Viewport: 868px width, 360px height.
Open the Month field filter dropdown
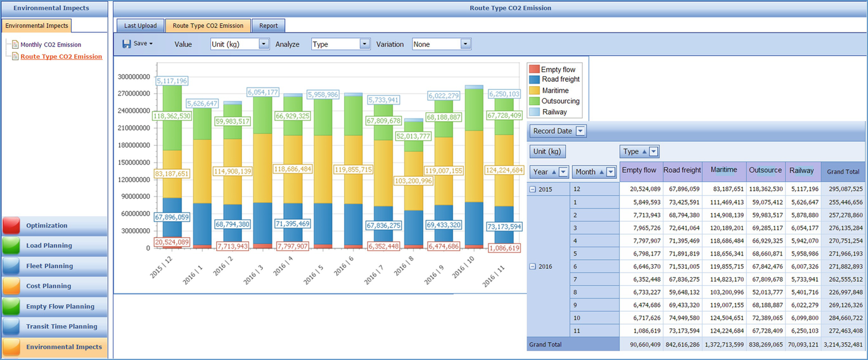click(x=611, y=172)
